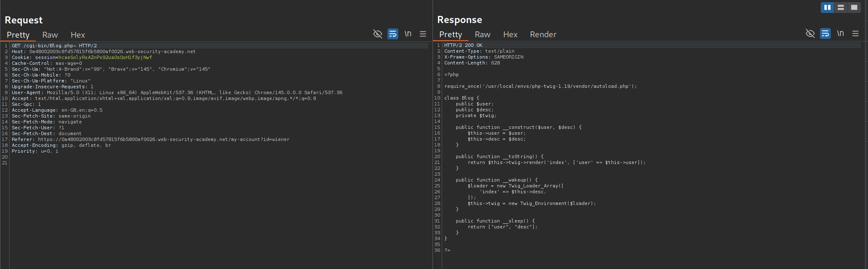Select the Request Pretty tab
This screenshot has width=868, height=269.
18,35
